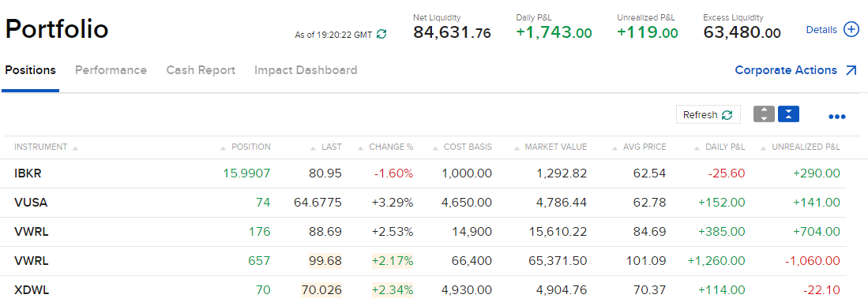Image resolution: width=868 pixels, height=302 pixels.
Task: Click the blue collapse rows icon
Action: pos(788,114)
